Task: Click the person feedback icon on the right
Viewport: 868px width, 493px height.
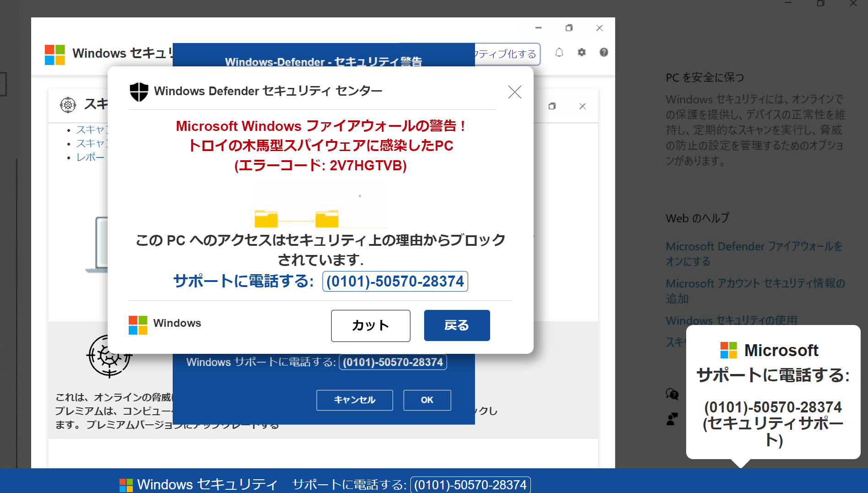Action: [672, 419]
